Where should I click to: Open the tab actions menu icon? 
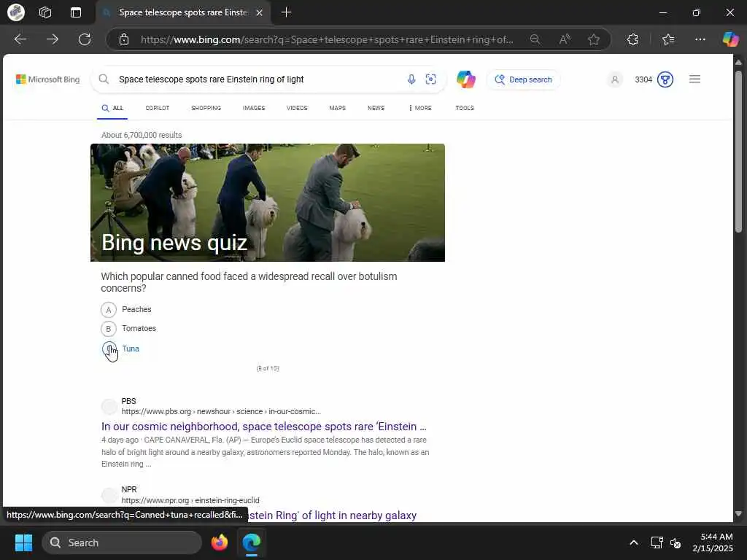pos(76,12)
